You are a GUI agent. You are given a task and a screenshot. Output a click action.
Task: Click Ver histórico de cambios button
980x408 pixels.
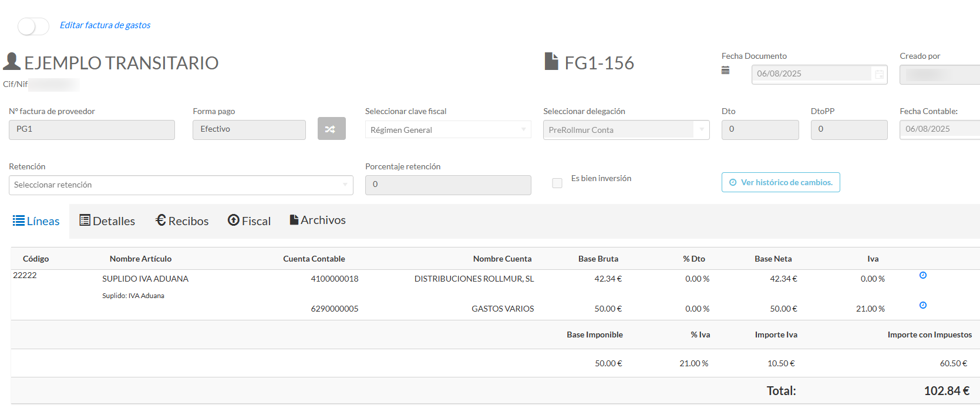coord(780,182)
